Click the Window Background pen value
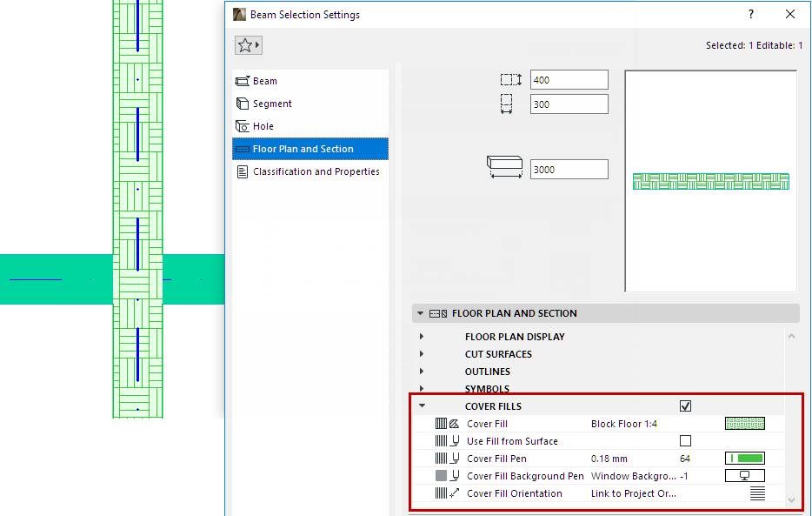Image resolution: width=812 pixels, height=516 pixels. pyautogui.click(x=633, y=476)
